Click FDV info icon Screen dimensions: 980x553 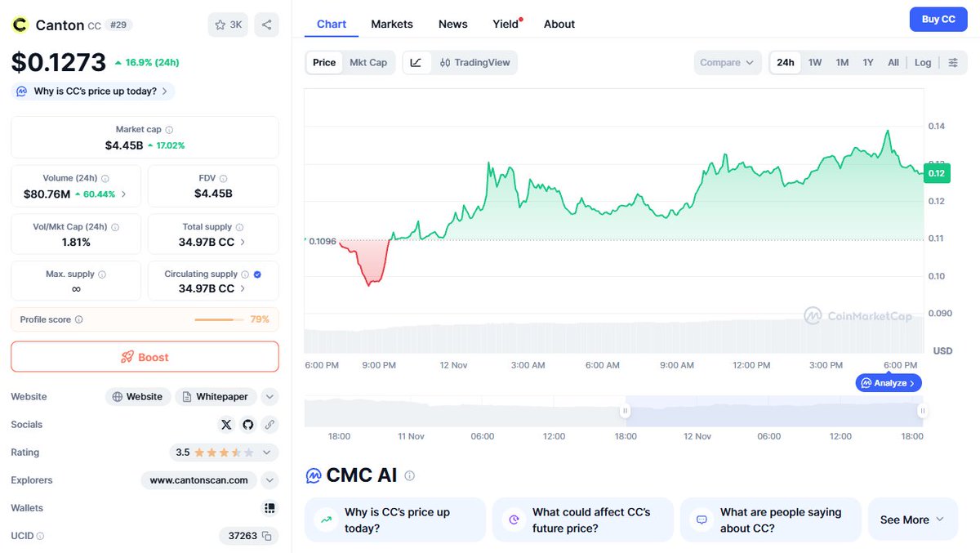[223, 178]
